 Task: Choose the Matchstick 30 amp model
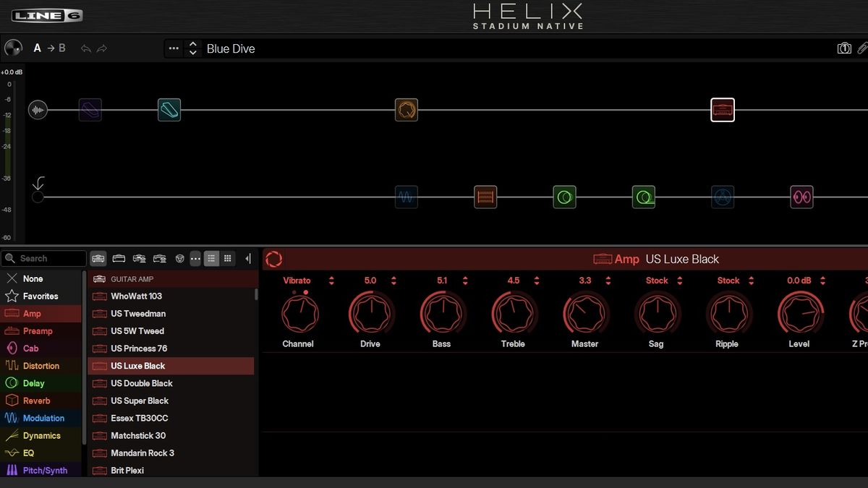(x=171, y=435)
